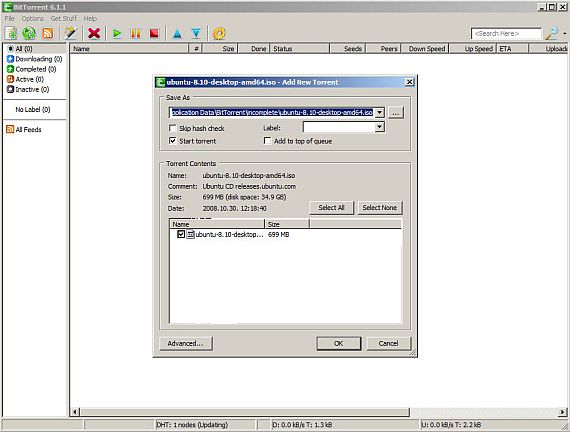This screenshot has width=570, height=432.
Task: Click the Save As path field
Action: point(272,113)
